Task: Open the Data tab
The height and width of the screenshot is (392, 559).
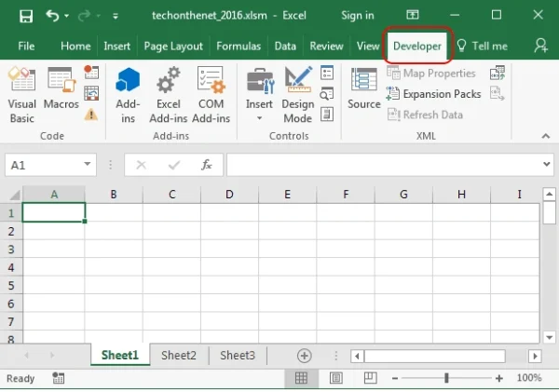Action: click(x=285, y=46)
